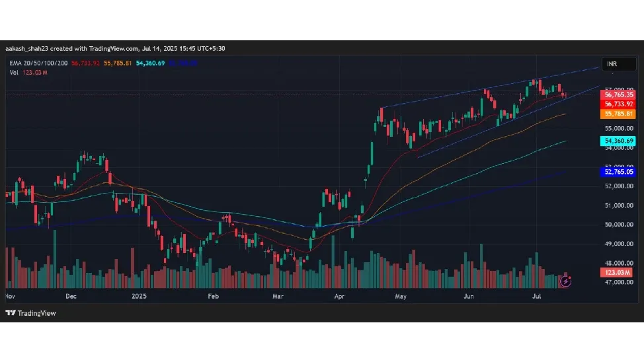Viewport: 644px width, 362px height.
Task: Select the EMA 20/50/100/200 indicator legend
Action: click(38, 63)
